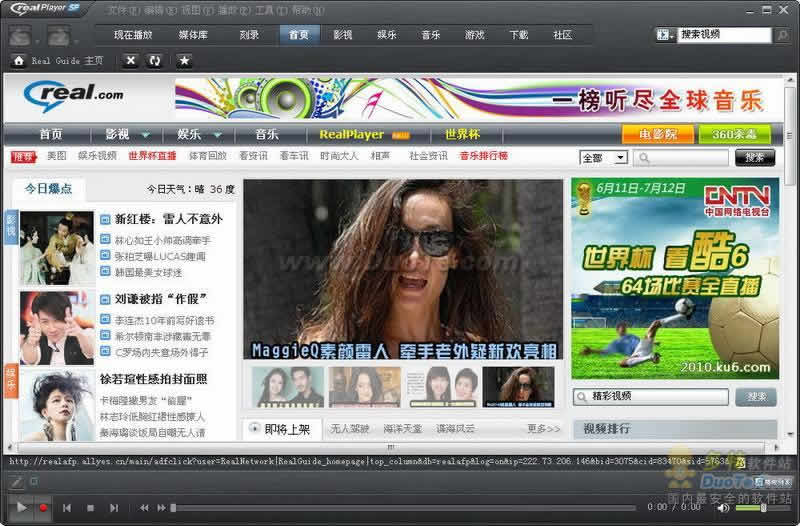Open the 全部 category dropdown
Image resolution: width=800 pixels, height=526 pixels.
pos(604,158)
